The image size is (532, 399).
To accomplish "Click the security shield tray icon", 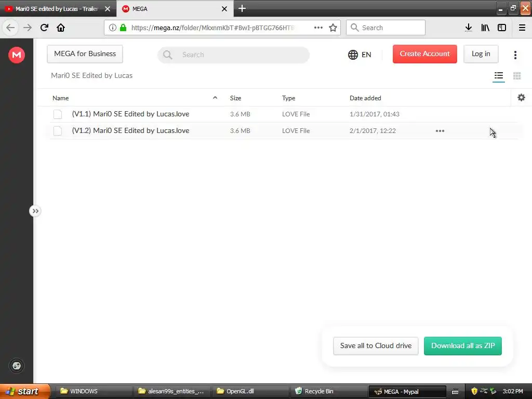I will [474, 391].
